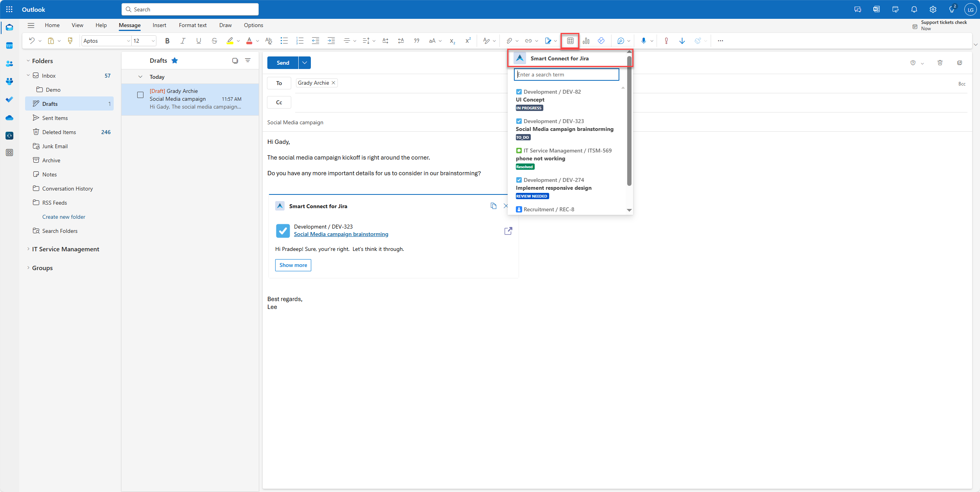Open highlight color dropdown arrow

pos(238,41)
